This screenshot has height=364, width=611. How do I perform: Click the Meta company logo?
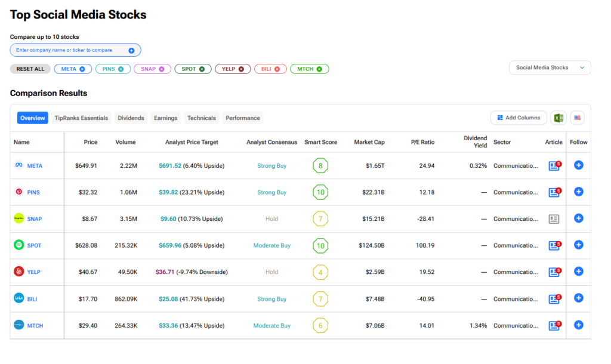click(18, 165)
